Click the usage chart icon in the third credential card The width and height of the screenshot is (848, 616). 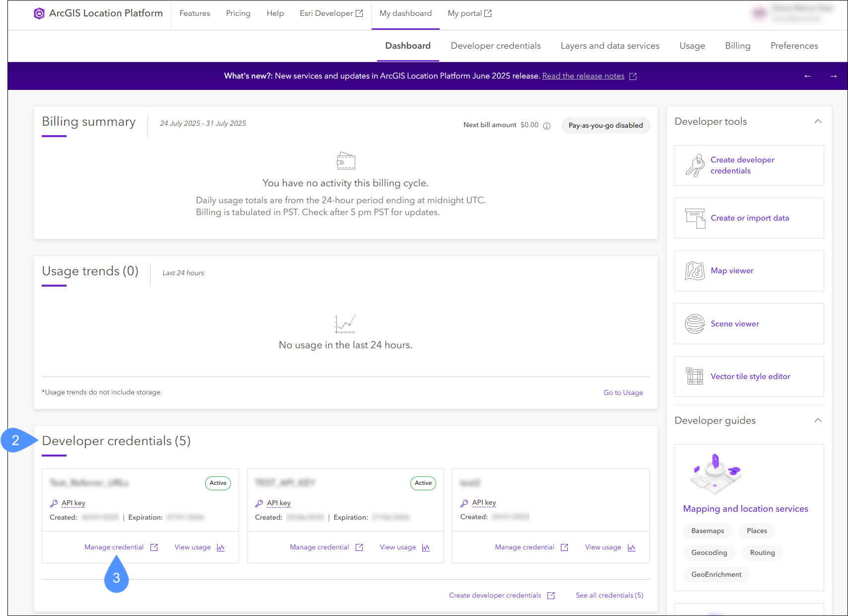(631, 547)
